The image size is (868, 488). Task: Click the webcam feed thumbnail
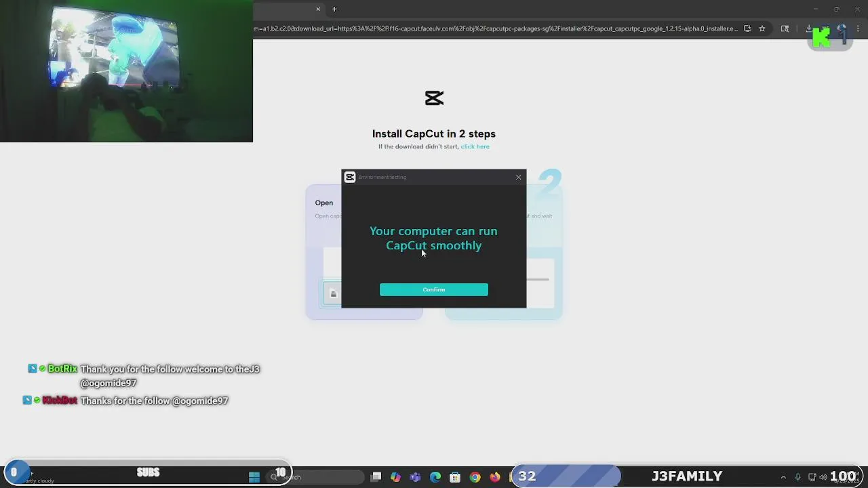tap(126, 71)
